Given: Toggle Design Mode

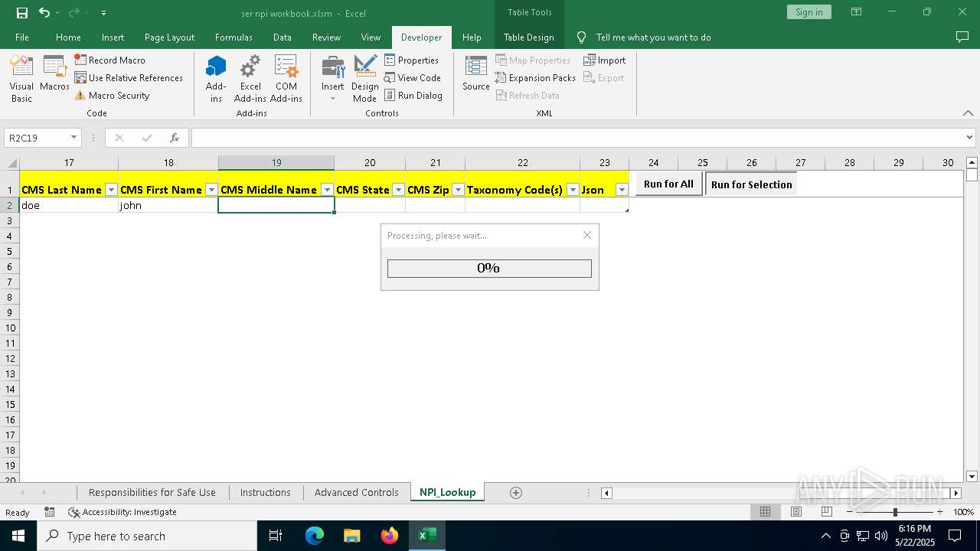Looking at the screenshot, I should point(365,79).
